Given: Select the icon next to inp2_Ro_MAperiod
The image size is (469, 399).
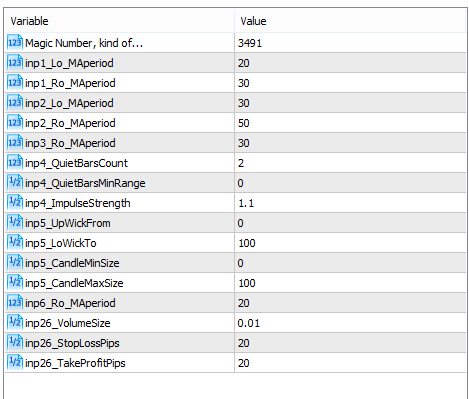Looking at the screenshot, I should tap(15, 123).
